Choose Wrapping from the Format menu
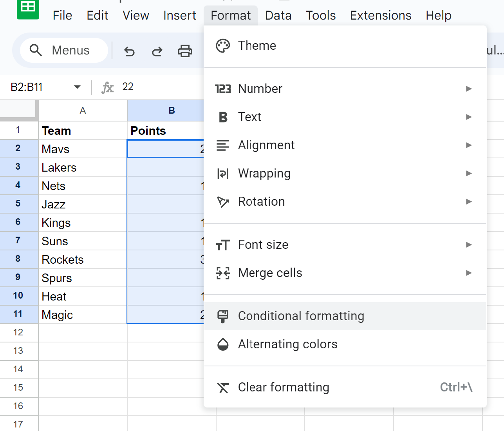 [x=264, y=174]
